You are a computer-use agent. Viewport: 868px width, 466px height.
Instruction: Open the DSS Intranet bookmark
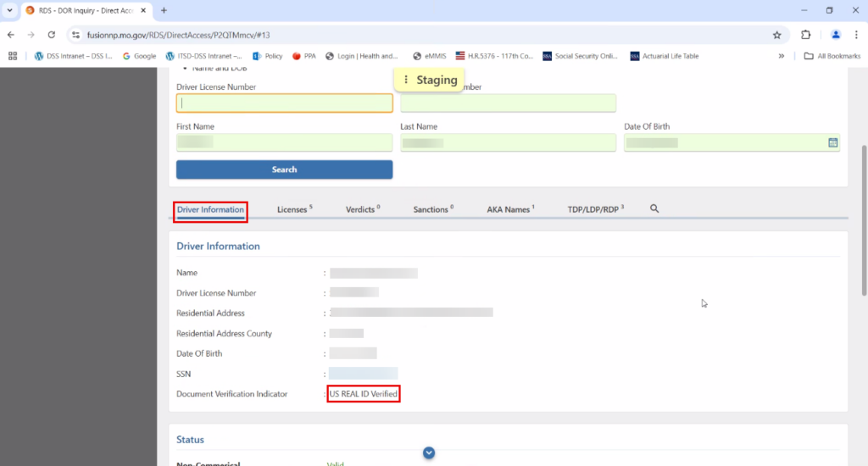tap(73, 56)
